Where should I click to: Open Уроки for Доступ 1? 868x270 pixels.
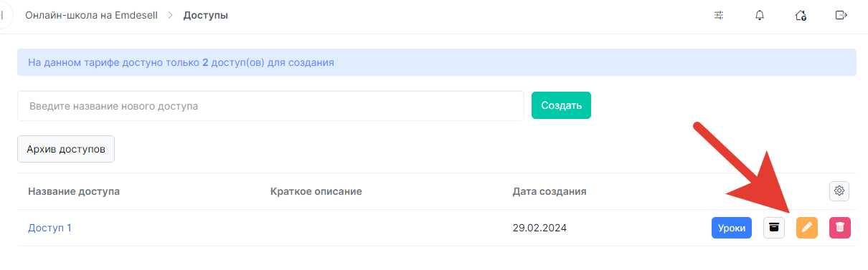[732, 228]
